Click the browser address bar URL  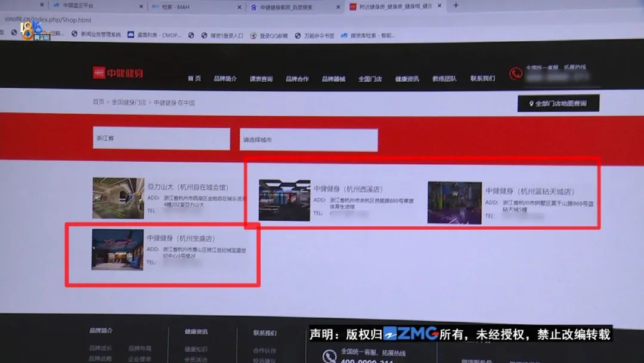click(48, 19)
